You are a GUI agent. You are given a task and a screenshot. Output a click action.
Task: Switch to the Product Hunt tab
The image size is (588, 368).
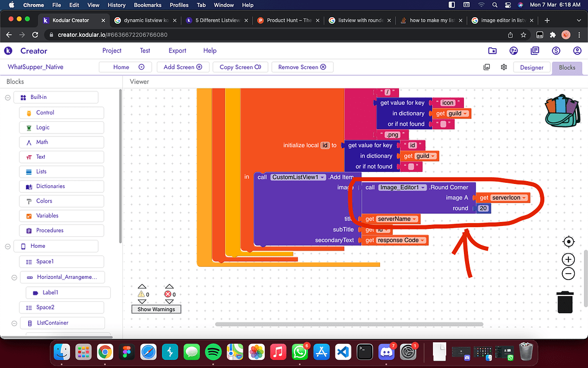click(x=288, y=20)
